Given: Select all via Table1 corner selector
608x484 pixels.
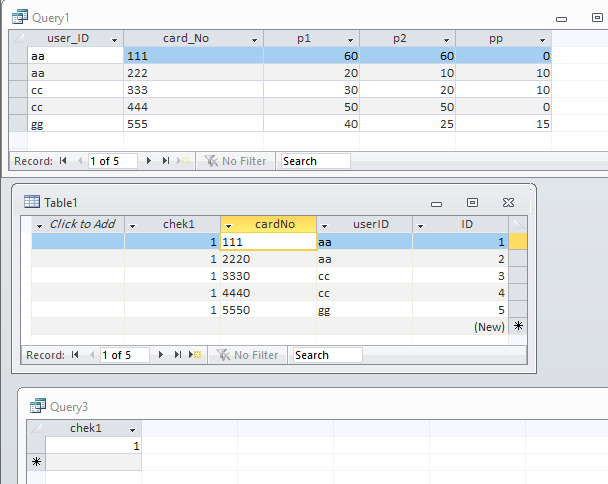Looking at the screenshot, I should click(x=518, y=224).
